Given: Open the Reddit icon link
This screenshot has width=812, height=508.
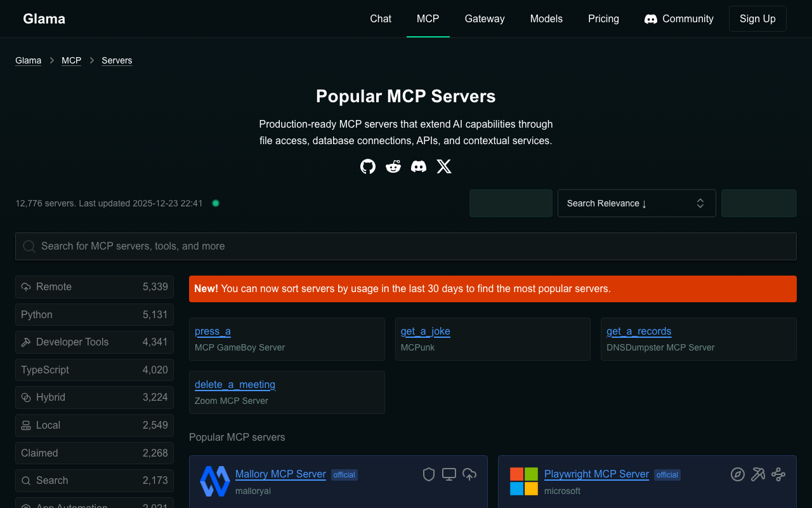Looking at the screenshot, I should [393, 166].
